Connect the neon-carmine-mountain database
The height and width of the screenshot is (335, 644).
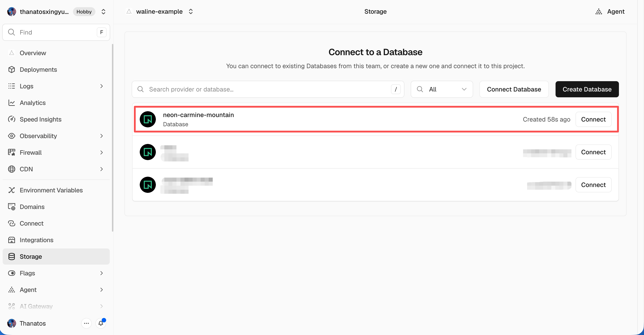(593, 120)
